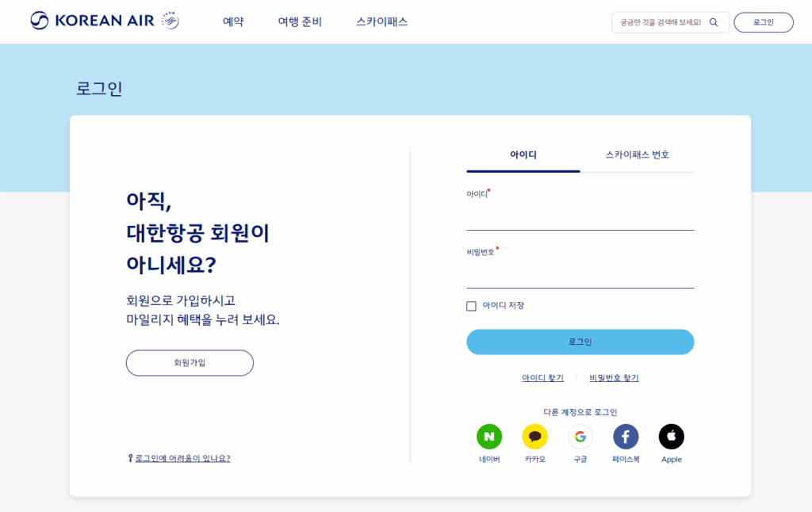This screenshot has height=512, width=812.
Task: Sign in with Apple icon
Action: [x=672, y=437]
